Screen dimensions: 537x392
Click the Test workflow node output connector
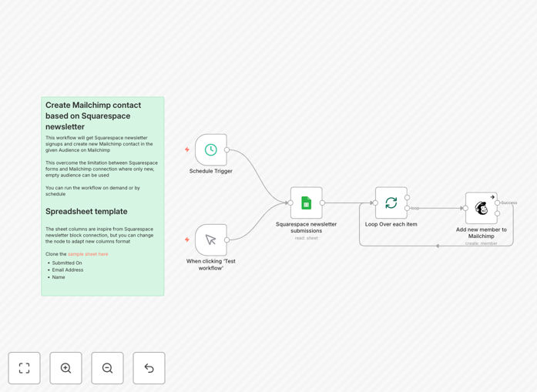click(227, 240)
